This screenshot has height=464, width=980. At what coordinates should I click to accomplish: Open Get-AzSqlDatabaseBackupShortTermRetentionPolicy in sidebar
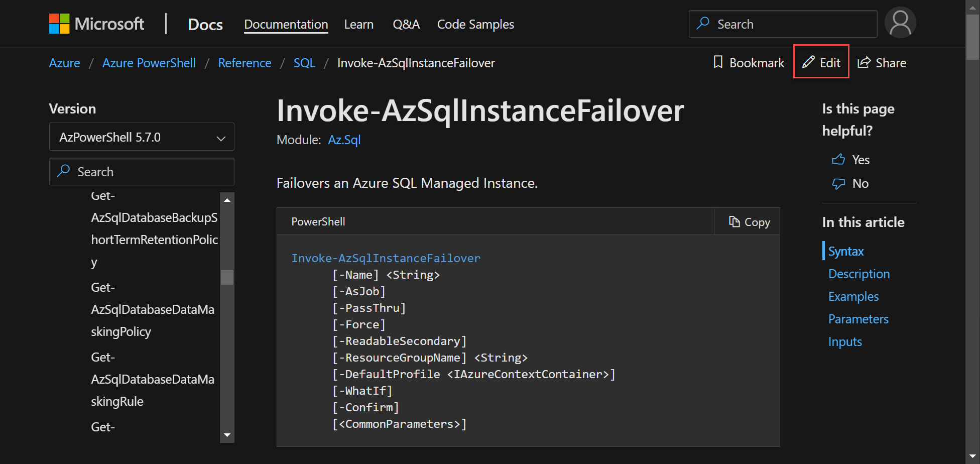(x=154, y=228)
